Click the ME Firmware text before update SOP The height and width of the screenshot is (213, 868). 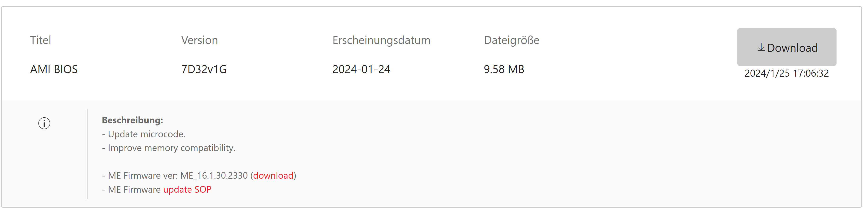click(134, 189)
